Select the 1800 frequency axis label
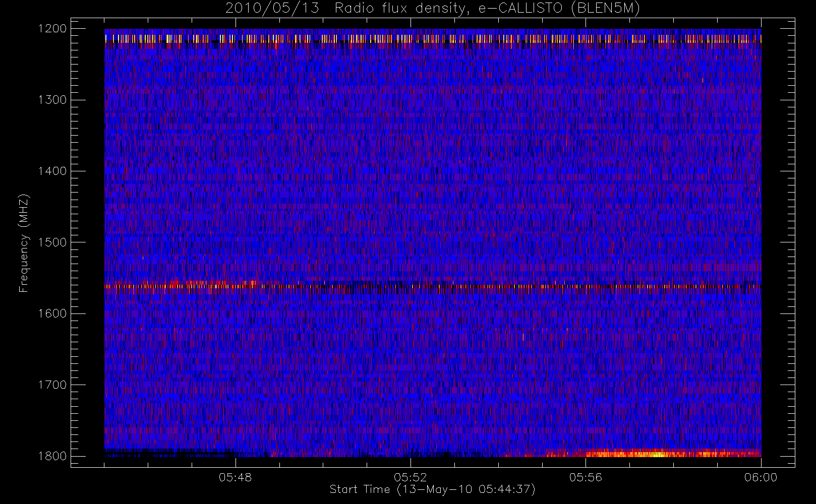 click(53, 456)
